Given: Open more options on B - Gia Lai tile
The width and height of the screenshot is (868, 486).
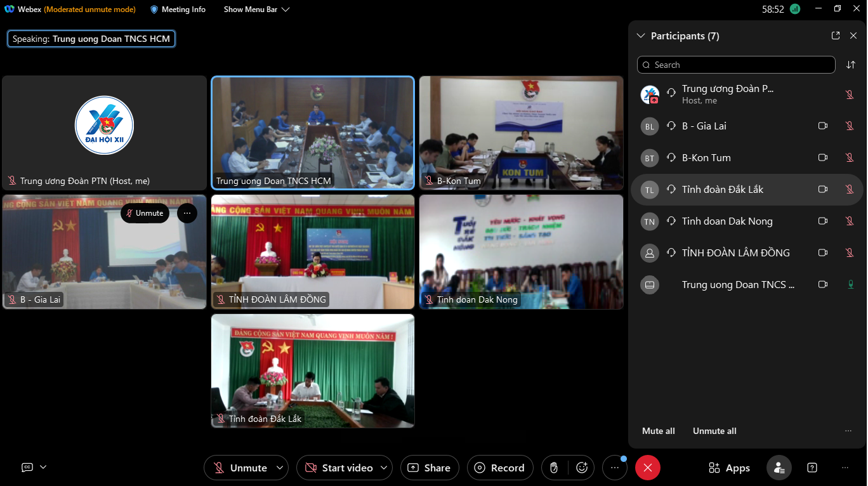Looking at the screenshot, I should click(x=187, y=213).
